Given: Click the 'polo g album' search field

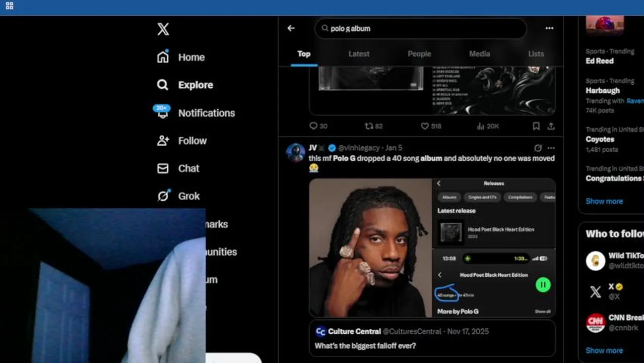Looking at the screenshot, I should [x=421, y=28].
